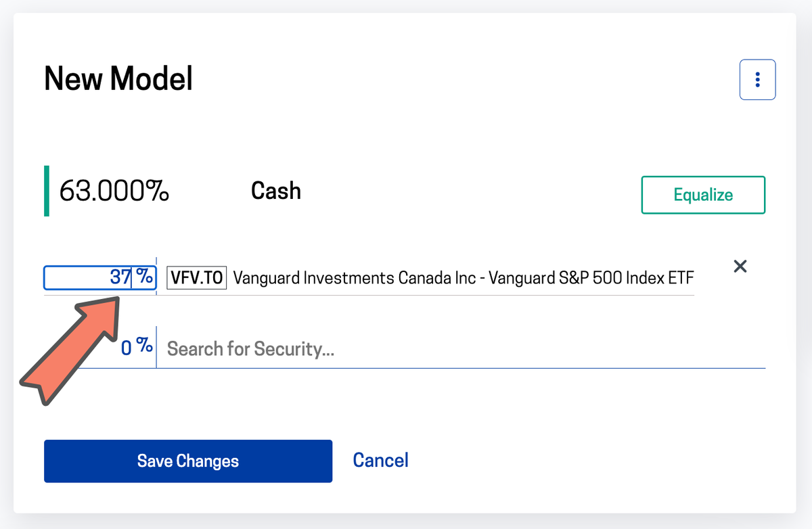Click the VFV.TO ticker badge
The width and height of the screenshot is (812, 529).
196,277
